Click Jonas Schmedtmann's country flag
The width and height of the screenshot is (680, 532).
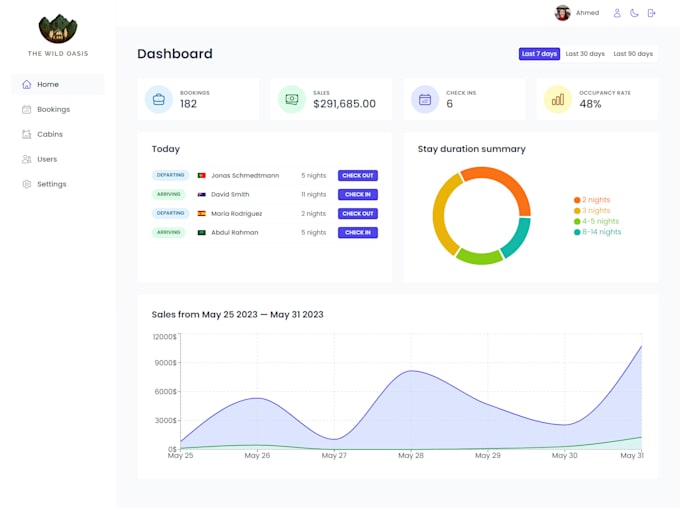tap(202, 176)
